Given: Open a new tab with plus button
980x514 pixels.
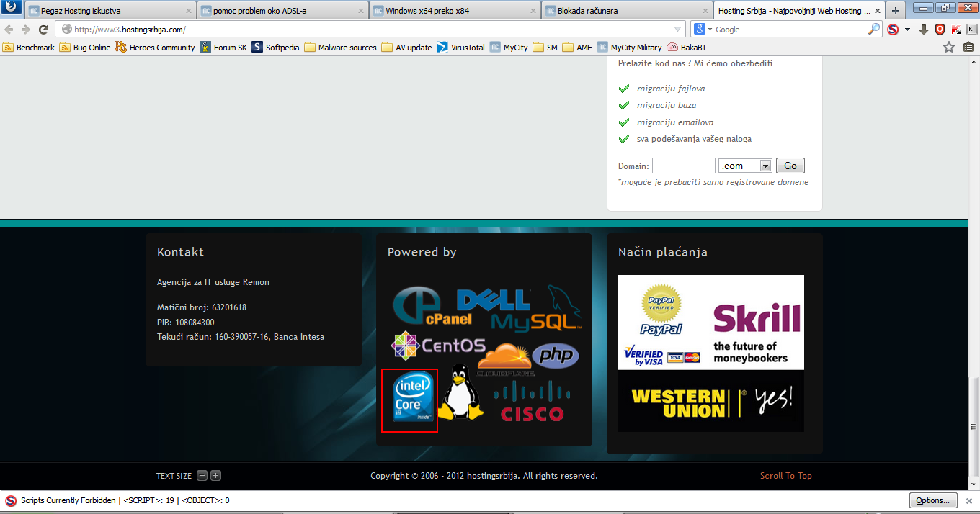Looking at the screenshot, I should [x=896, y=11].
